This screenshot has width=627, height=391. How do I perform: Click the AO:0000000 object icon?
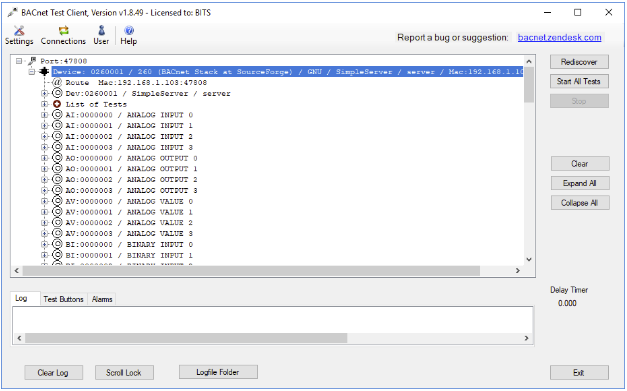click(x=57, y=158)
